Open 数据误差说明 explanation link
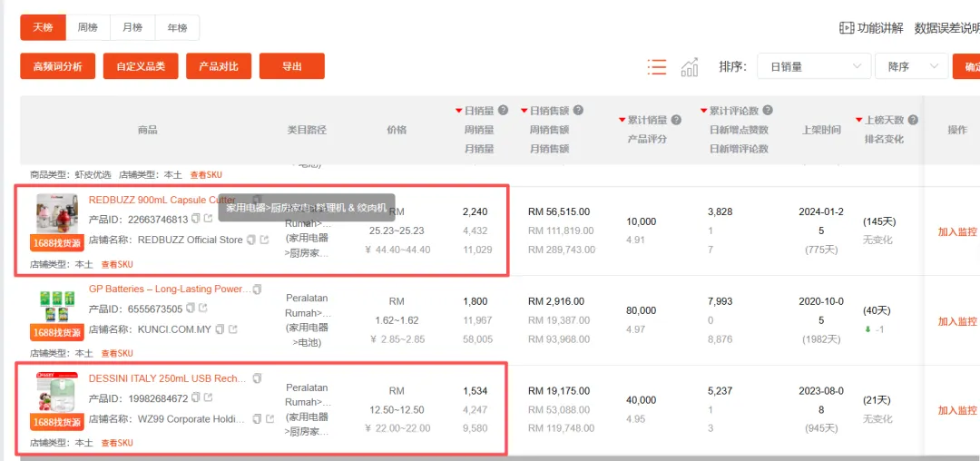Screen dimensions: 980x461 point(946,28)
